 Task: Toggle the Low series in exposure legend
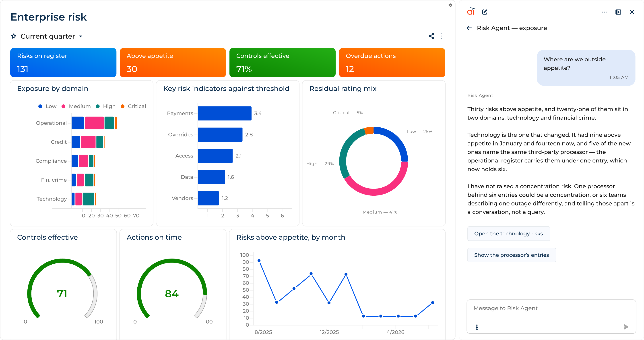click(x=47, y=106)
